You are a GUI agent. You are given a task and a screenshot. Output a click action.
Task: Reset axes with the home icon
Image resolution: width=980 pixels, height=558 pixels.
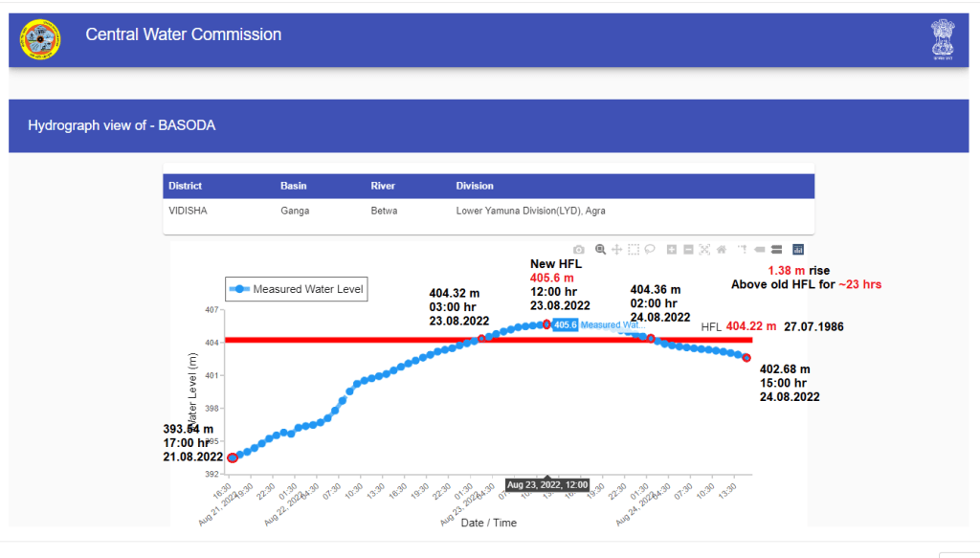pyautogui.click(x=721, y=250)
